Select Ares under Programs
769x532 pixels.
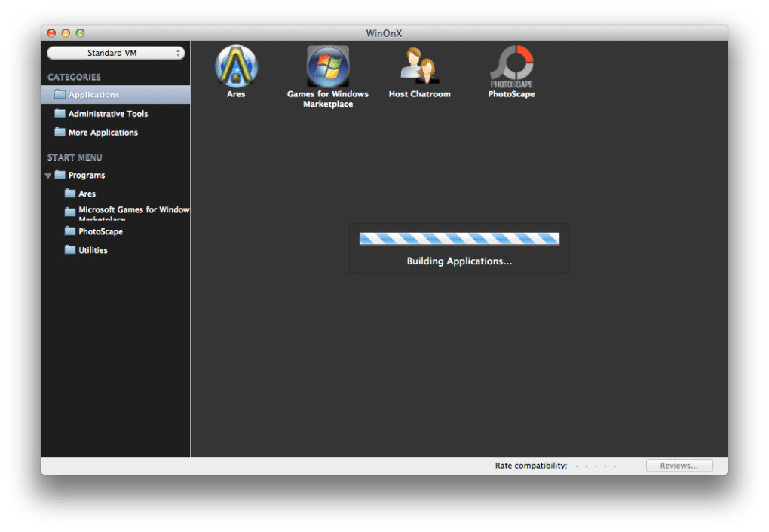click(116, 194)
